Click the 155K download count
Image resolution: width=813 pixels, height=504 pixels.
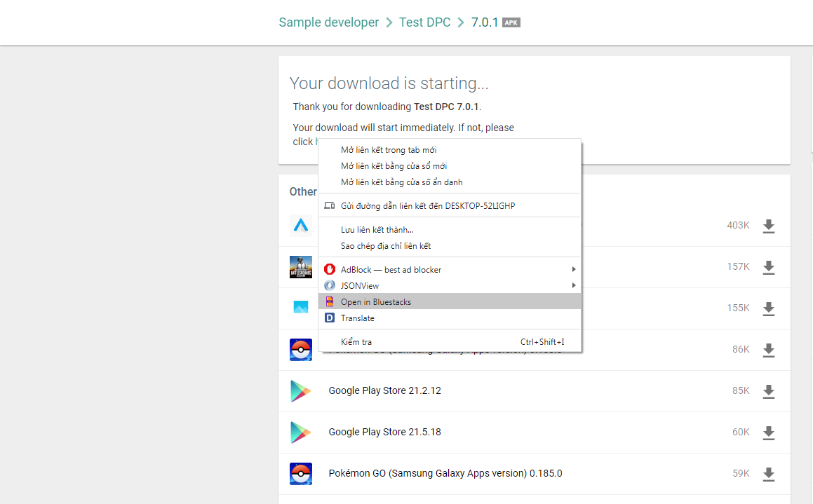click(x=739, y=308)
